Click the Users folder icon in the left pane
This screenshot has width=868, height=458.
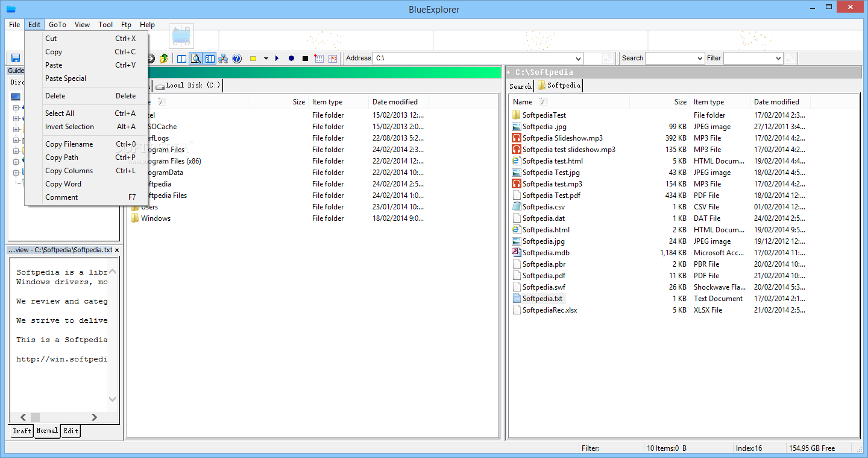tap(134, 207)
